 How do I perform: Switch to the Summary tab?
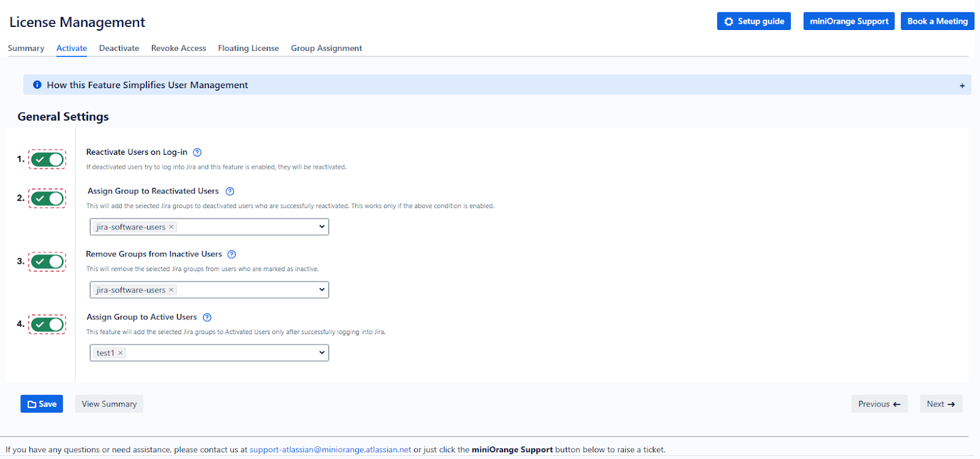26,48
